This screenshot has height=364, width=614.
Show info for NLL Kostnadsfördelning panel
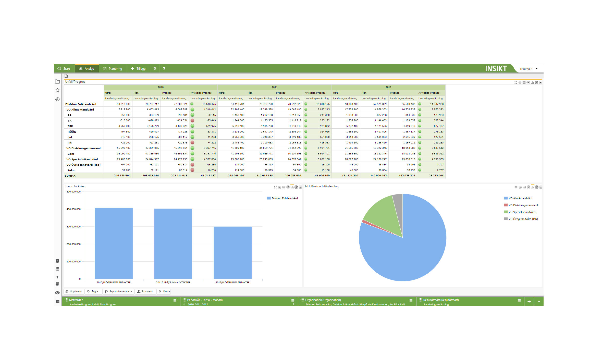point(520,187)
